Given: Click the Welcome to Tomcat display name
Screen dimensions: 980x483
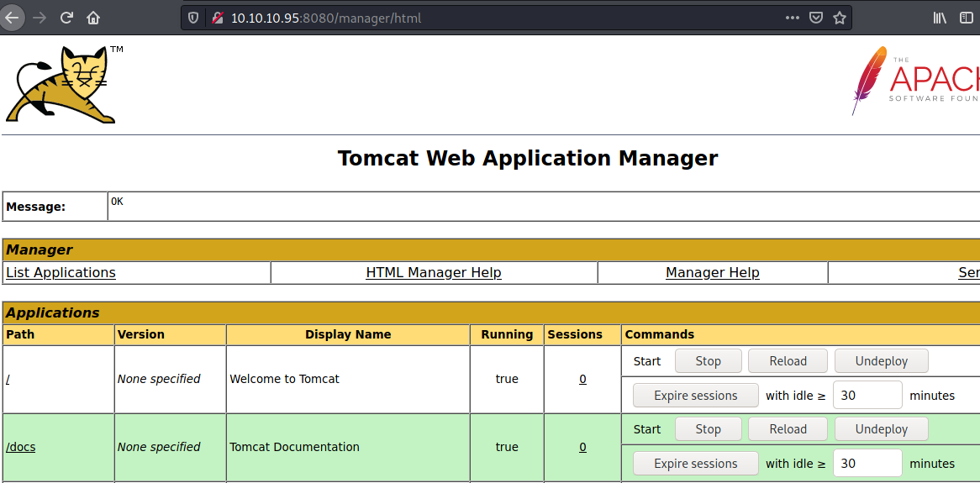Looking at the screenshot, I should [284, 379].
